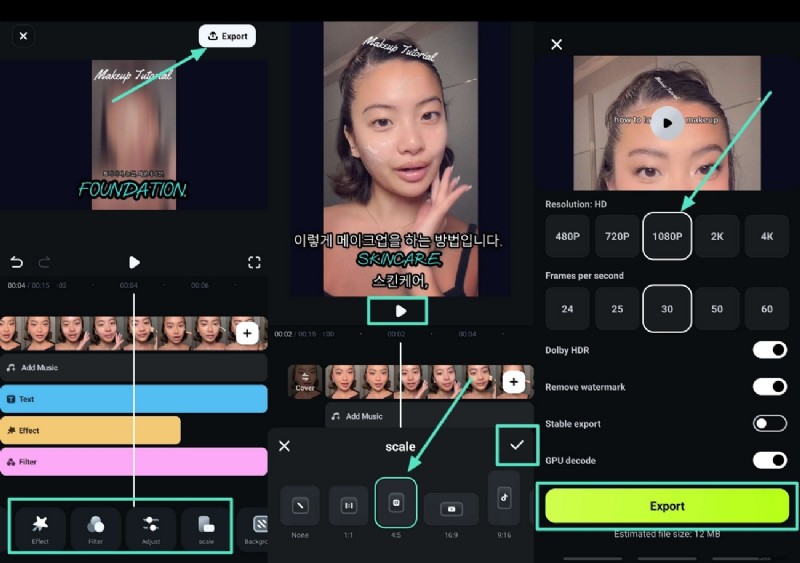Set frames per second to 60

767,309
